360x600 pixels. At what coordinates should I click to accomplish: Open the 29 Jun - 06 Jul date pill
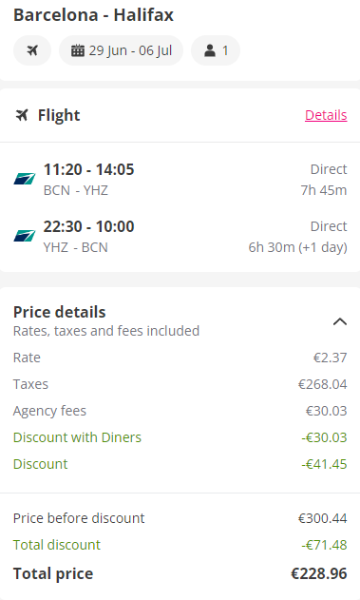(121, 50)
